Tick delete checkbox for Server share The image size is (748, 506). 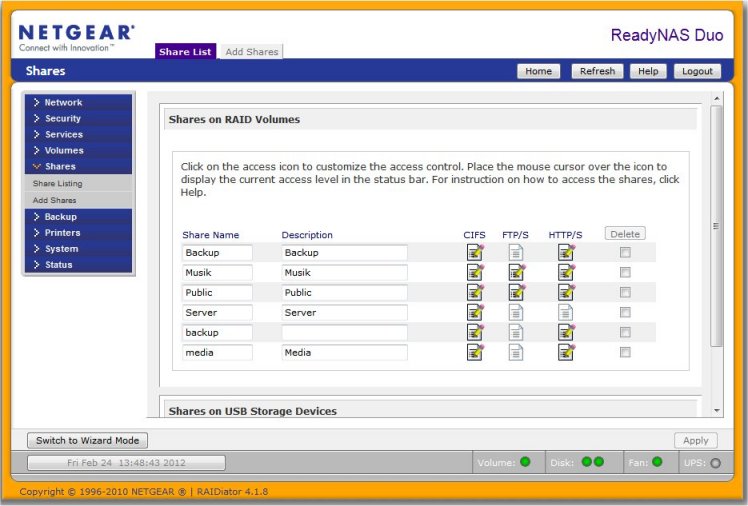625,312
